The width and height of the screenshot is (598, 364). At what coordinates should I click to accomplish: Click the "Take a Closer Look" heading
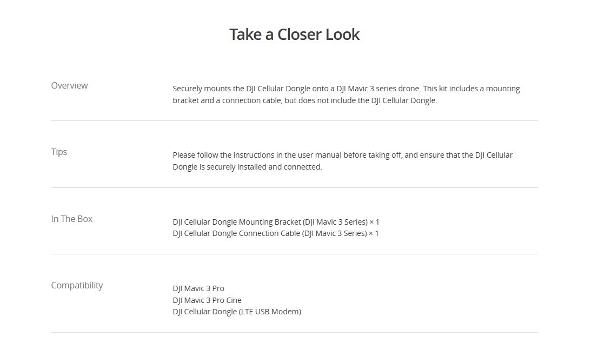click(294, 35)
